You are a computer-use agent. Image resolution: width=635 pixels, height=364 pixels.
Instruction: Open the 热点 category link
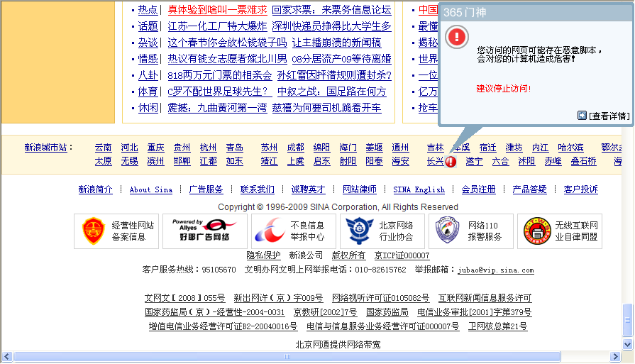tap(148, 10)
